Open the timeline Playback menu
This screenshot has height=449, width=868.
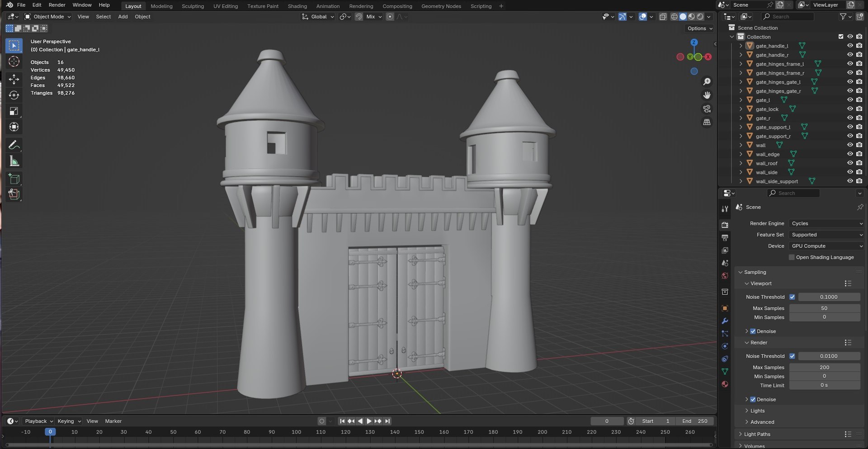[x=38, y=421]
